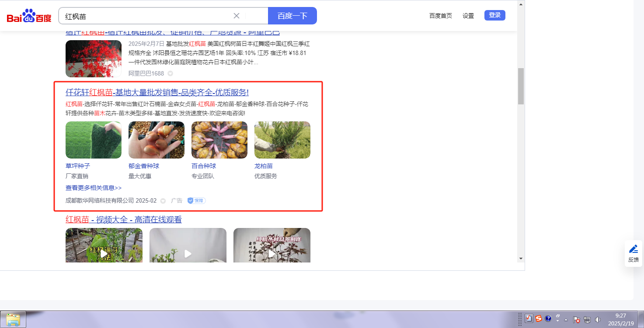
Task: Click the 百度一下 search button
Action: click(292, 16)
